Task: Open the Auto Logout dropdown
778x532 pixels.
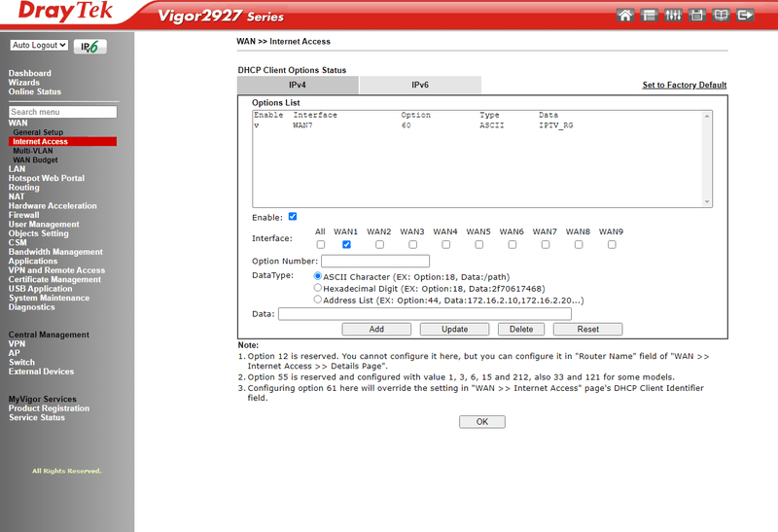Action: point(39,45)
